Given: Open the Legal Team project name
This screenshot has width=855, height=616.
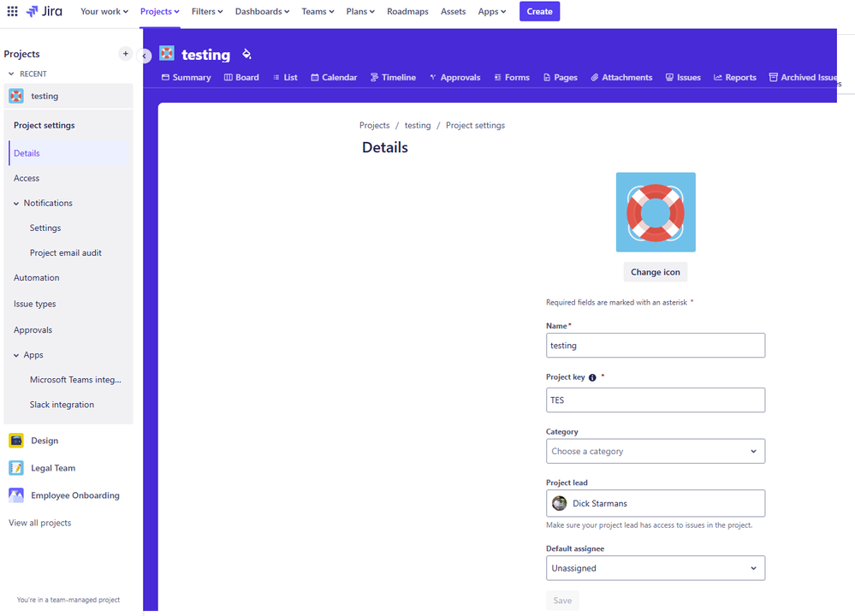Looking at the screenshot, I should [x=53, y=468].
